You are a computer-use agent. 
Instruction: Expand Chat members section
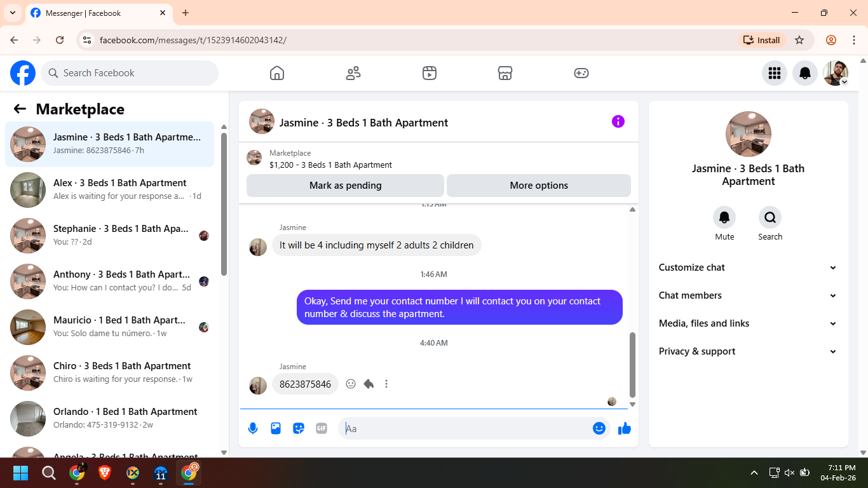(748, 295)
